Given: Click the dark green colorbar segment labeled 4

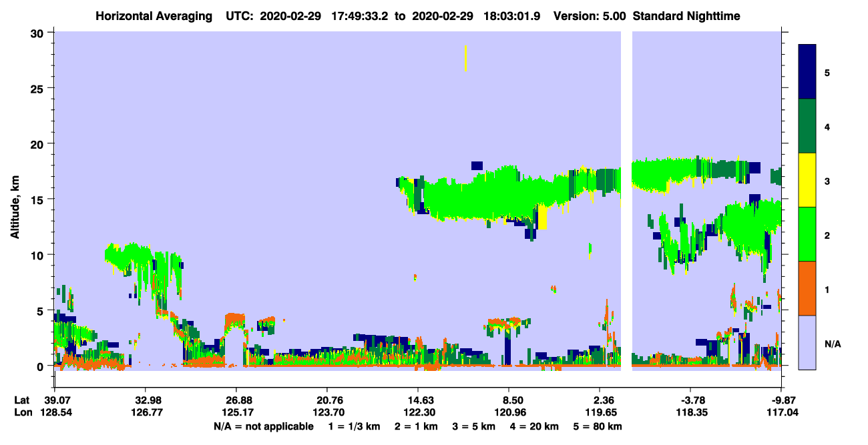Looking at the screenshot, I should tap(807, 126).
